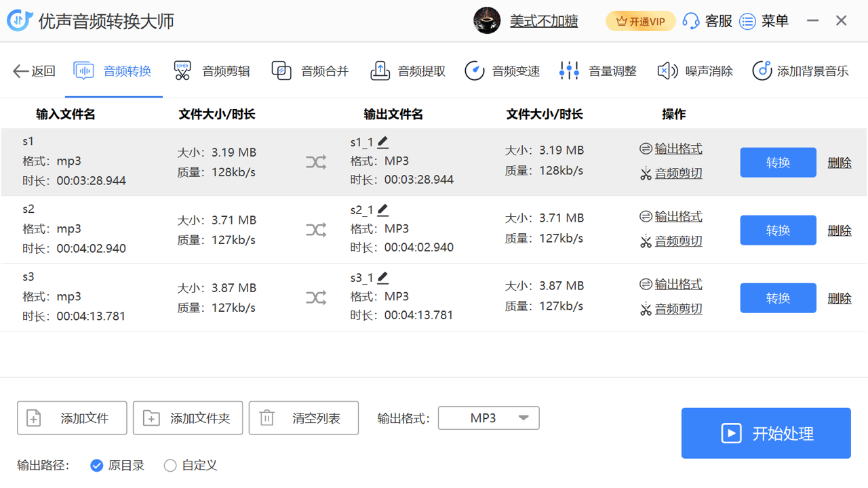Click the user avatar picture
The width and height of the screenshot is (868, 488).
487,21
